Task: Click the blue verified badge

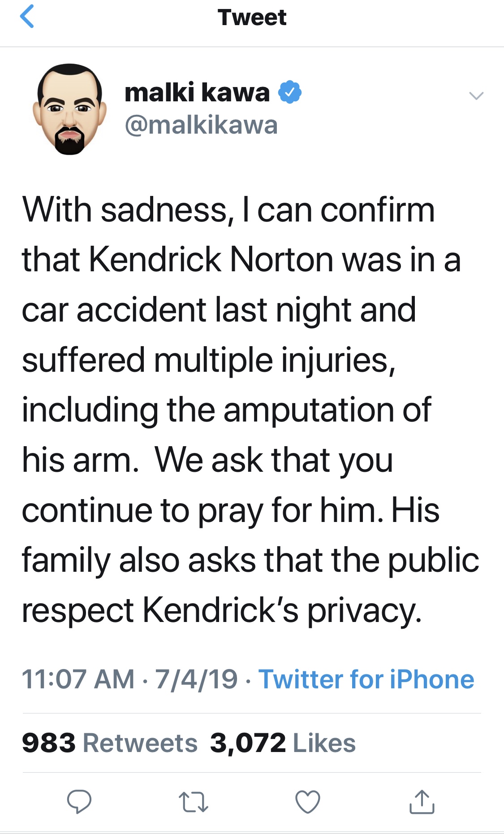Action: click(x=290, y=92)
